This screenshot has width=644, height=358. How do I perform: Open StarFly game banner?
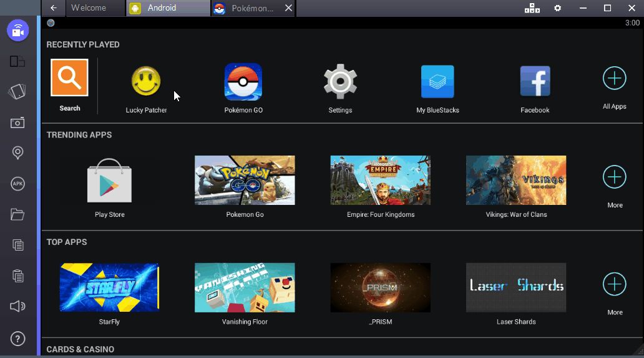pyautogui.click(x=109, y=287)
